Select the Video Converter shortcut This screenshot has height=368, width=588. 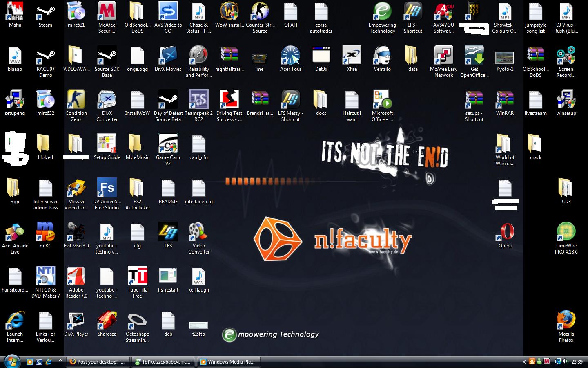198,238
